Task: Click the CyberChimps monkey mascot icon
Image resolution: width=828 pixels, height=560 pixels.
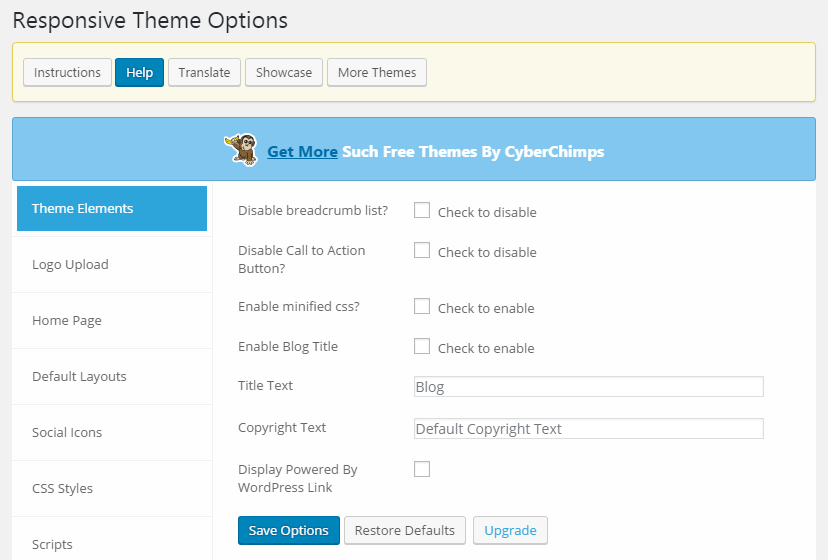Action: pyautogui.click(x=241, y=150)
